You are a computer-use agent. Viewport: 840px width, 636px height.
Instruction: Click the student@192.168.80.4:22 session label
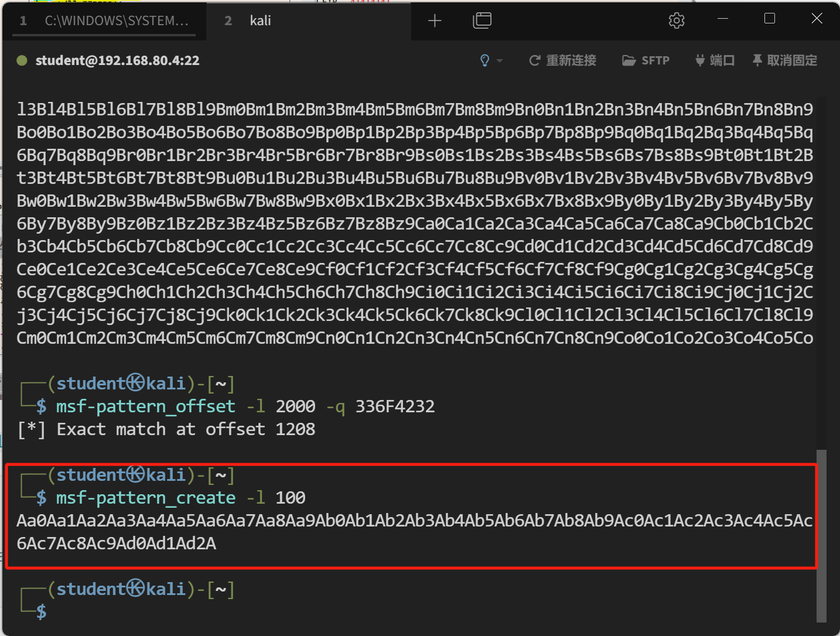click(117, 60)
